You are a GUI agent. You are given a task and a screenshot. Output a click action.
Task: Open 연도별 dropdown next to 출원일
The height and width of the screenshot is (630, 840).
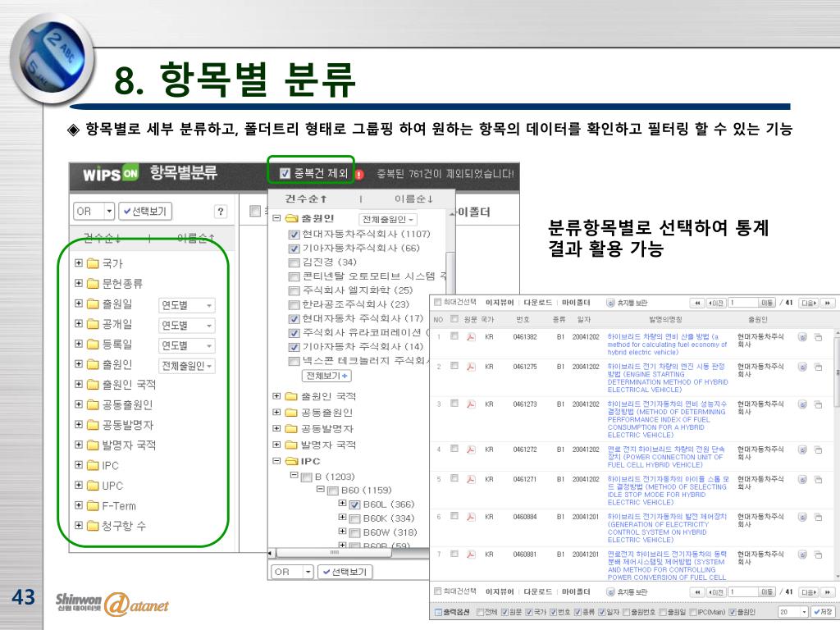[x=187, y=305]
